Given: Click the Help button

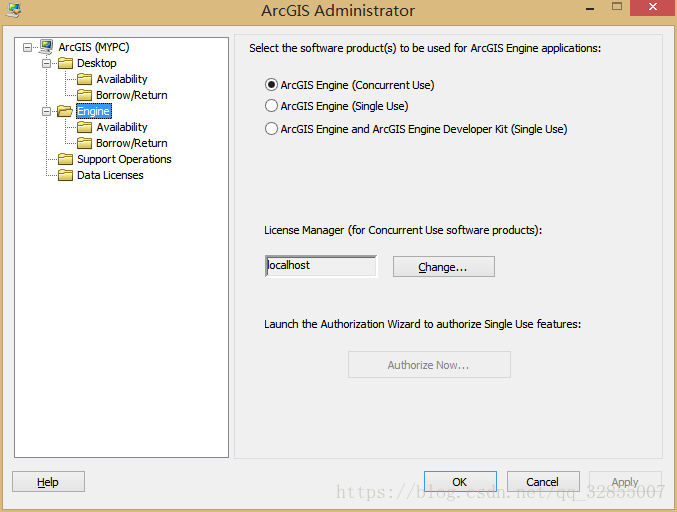Looking at the screenshot, I should (48, 481).
